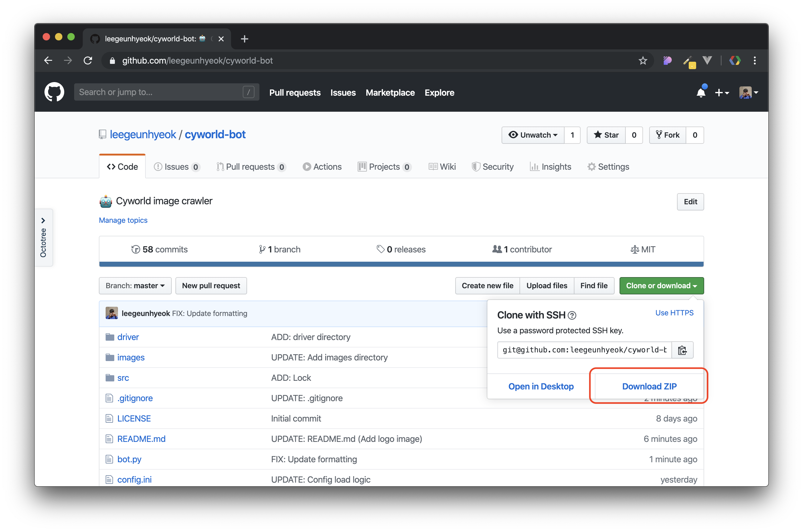The image size is (803, 532).
Task: Open a new browser tab
Action: [245, 39]
